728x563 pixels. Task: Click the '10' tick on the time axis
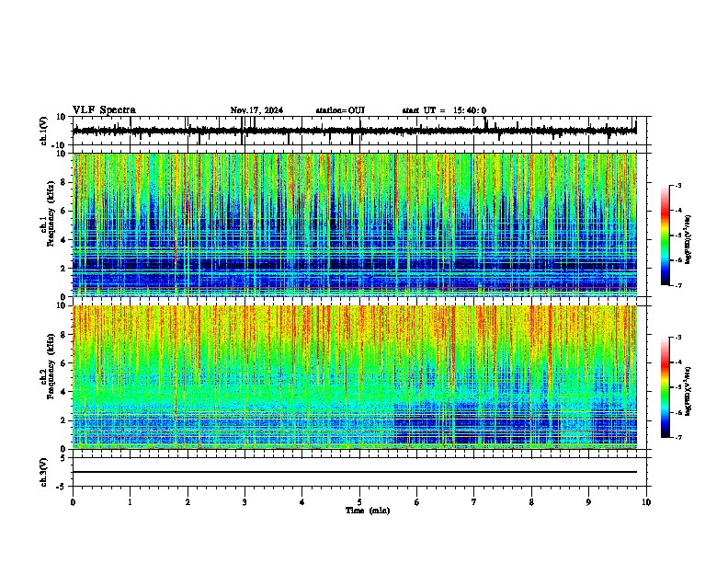click(x=646, y=502)
